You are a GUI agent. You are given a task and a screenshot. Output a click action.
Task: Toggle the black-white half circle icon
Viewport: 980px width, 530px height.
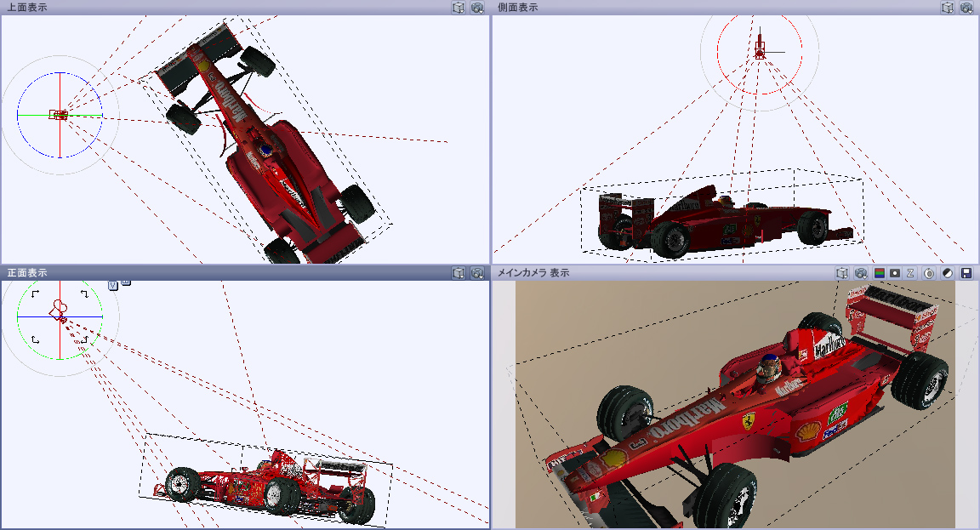pyautogui.click(x=948, y=273)
